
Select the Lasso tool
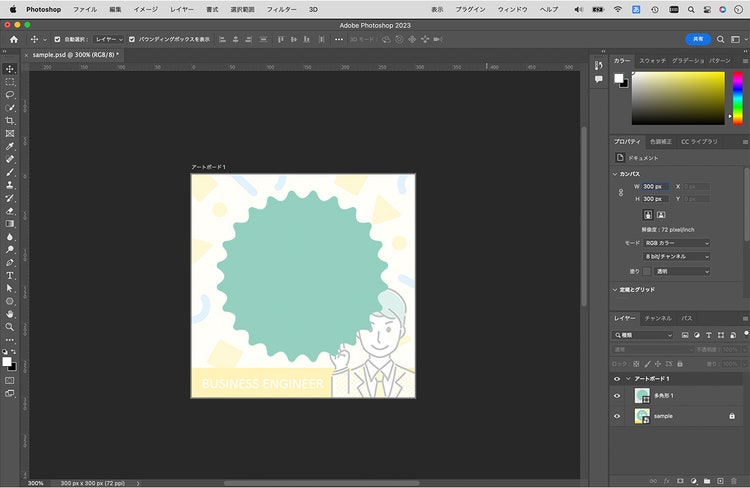10,95
